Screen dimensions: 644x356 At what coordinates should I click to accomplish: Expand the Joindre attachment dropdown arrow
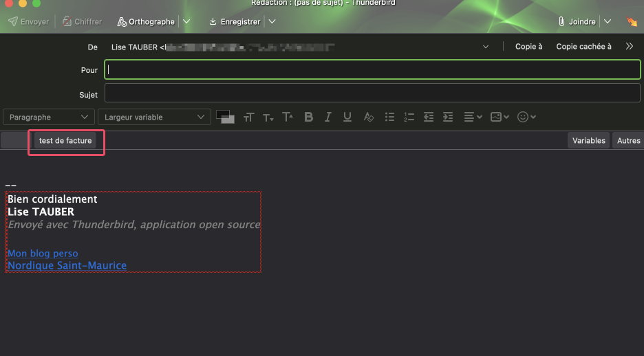click(607, 22)
